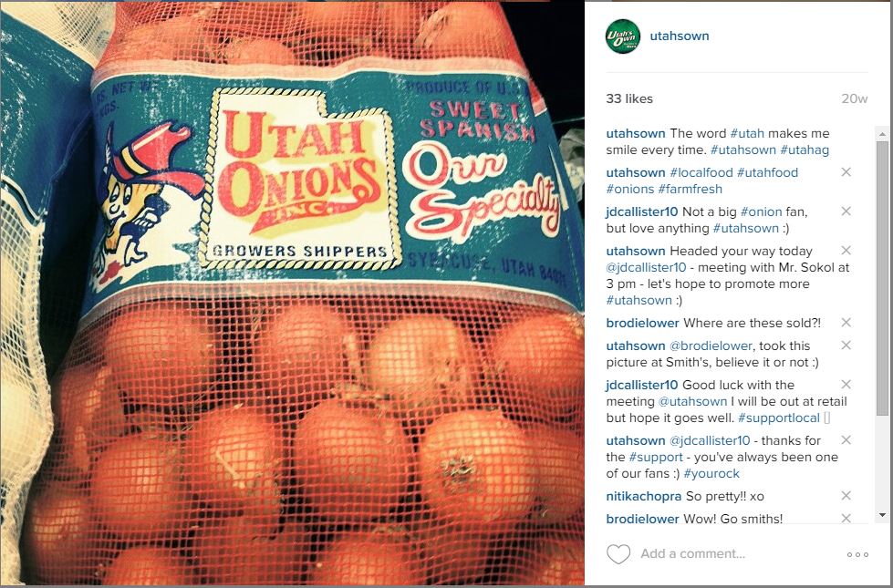Open the three-dot more options menu
Image resolution: width=893 pixels, height=588 pixels.
point(857,554)
